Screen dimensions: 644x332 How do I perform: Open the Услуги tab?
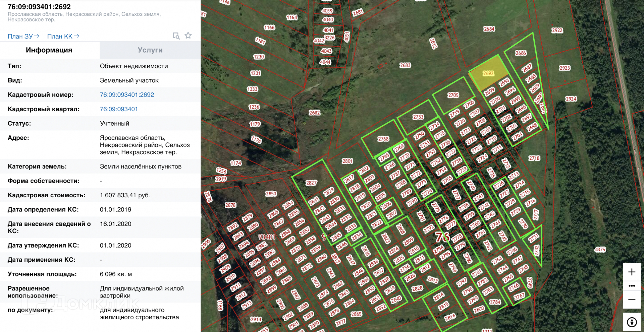point(150,50)
